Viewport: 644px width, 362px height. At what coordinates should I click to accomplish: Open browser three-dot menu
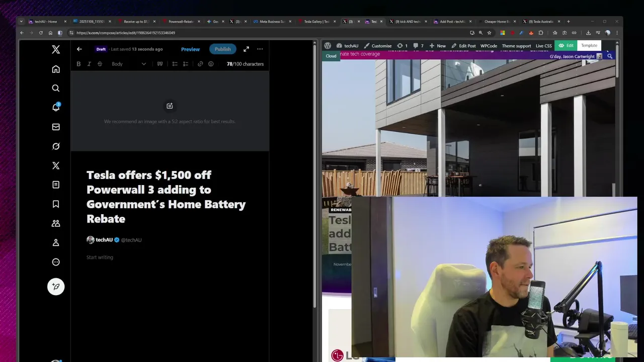tap(617, 33)
